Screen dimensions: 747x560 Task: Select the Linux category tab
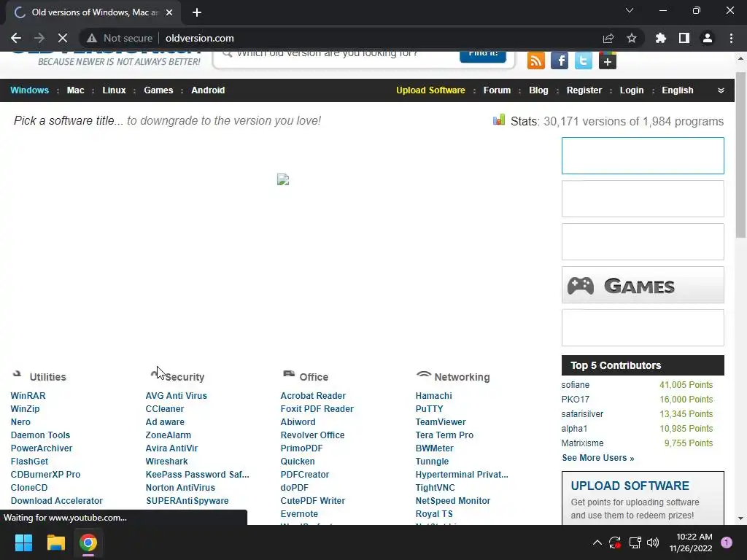coord(114,90)
